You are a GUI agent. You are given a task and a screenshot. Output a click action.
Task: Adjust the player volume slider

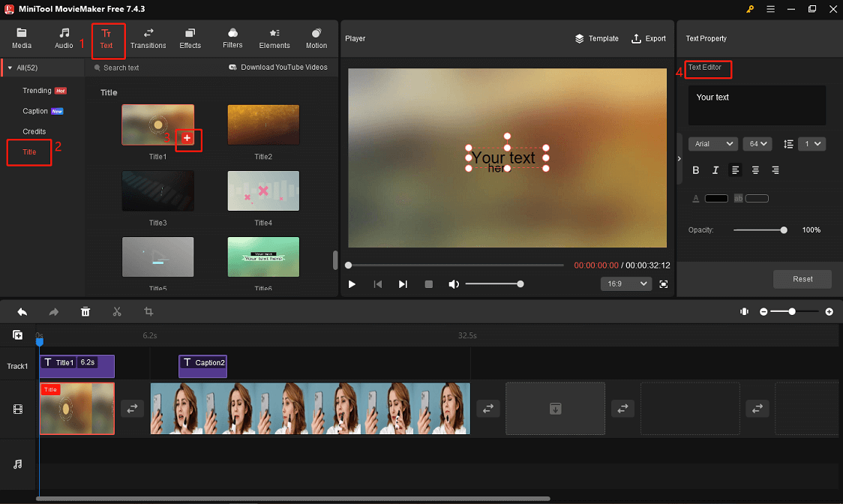coord(494,284)
